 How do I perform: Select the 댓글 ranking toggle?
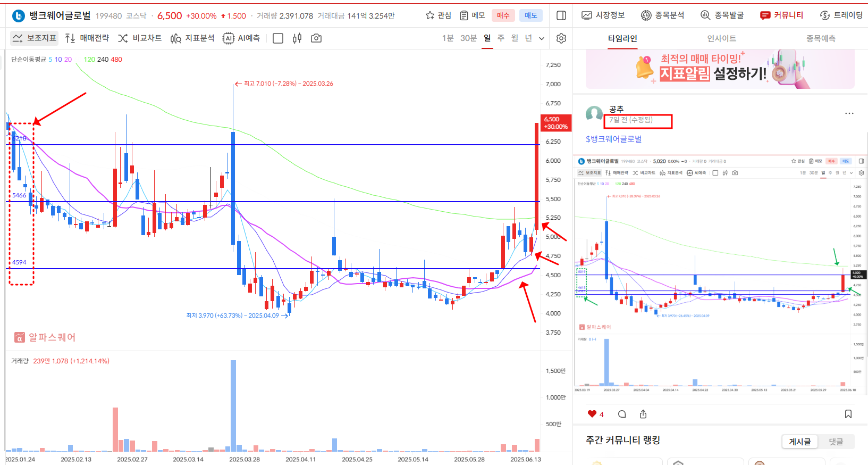(x=836, y=442)
